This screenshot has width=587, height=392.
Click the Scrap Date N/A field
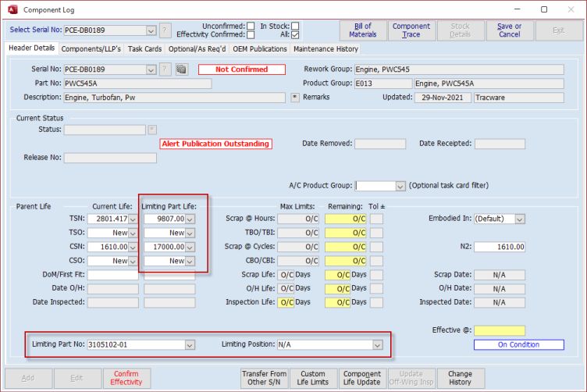pos(500,275)
